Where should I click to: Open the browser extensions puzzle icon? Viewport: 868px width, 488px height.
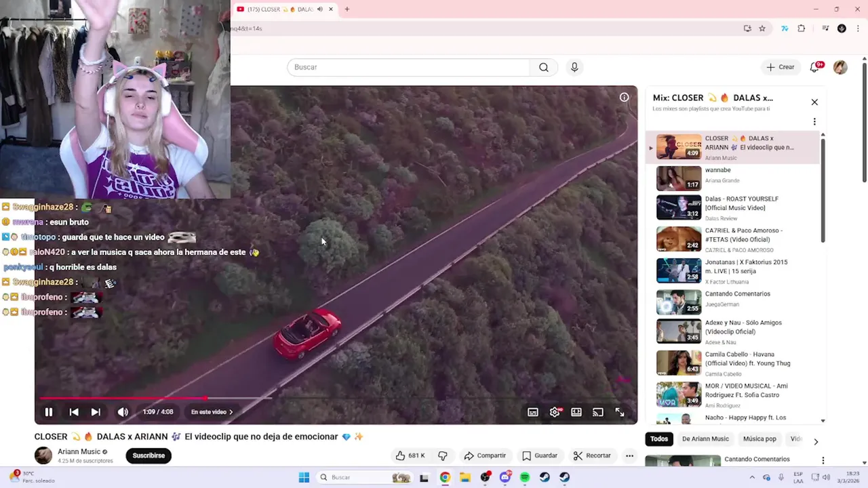coord(801,28)
